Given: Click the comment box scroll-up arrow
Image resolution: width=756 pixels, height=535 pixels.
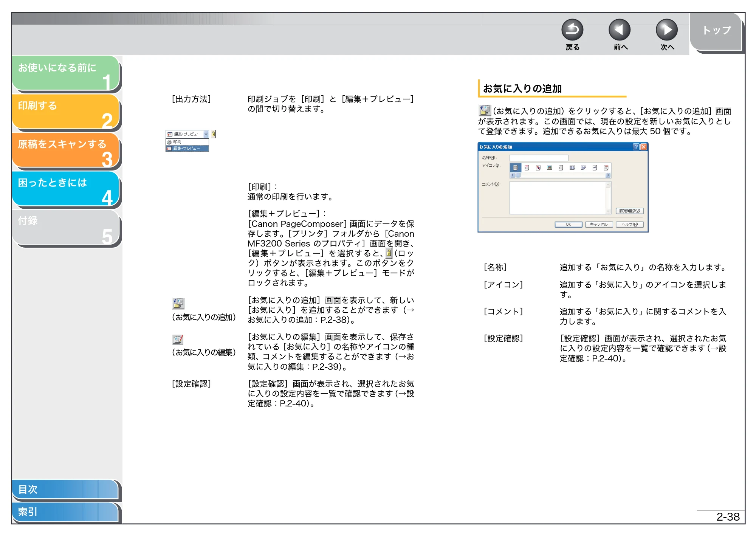Looking at the screenshot, I should pos(608,185).
